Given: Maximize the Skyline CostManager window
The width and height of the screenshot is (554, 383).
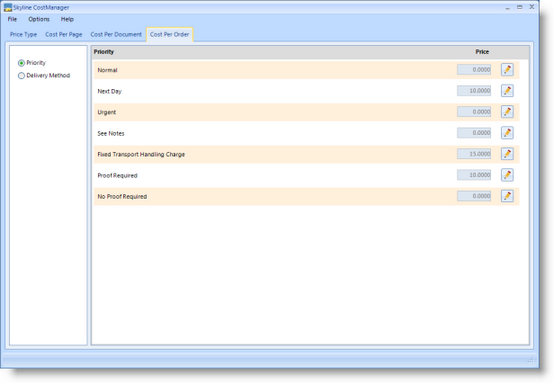Looking at the screenshot, I should [x=519, y=7].
